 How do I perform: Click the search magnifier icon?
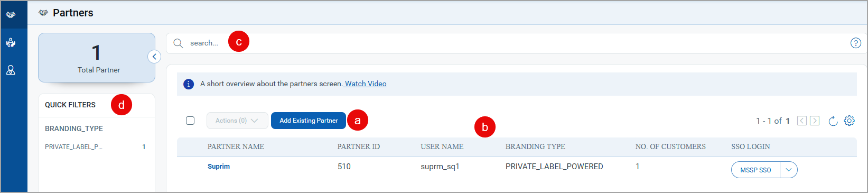pos(178,43)
